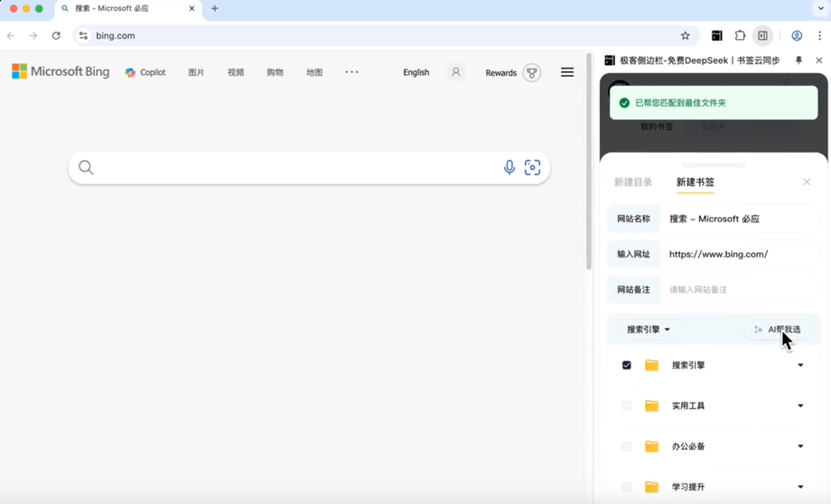Pin the sidebar panel with the pin icon
Image resolution: width=831 pixels, height=504 pixels.
pyautogui.click(x=798, y=61)
